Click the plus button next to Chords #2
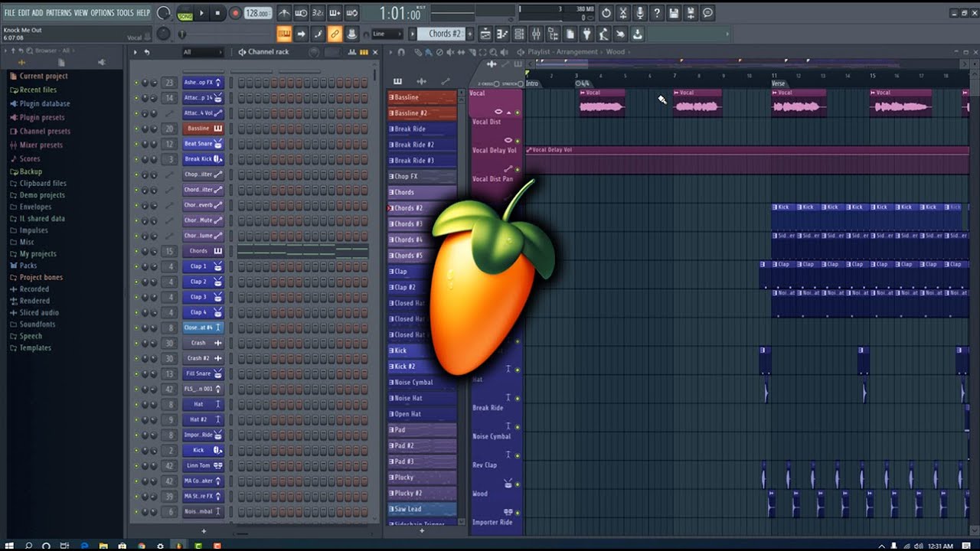 tap(470, 34)
